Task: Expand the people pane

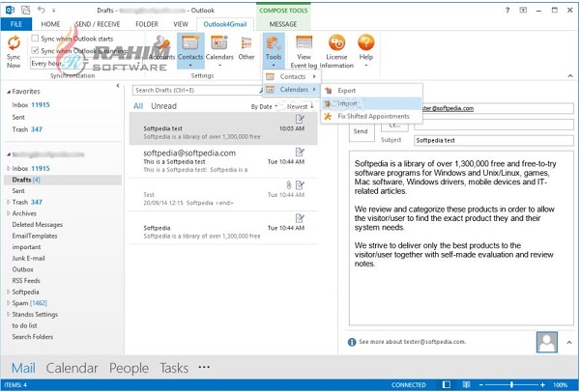Action: [569, 342]
